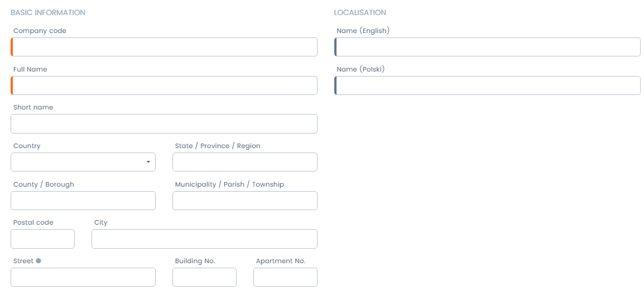
Task: Click the Company code label text
Action: coord(40,31)
